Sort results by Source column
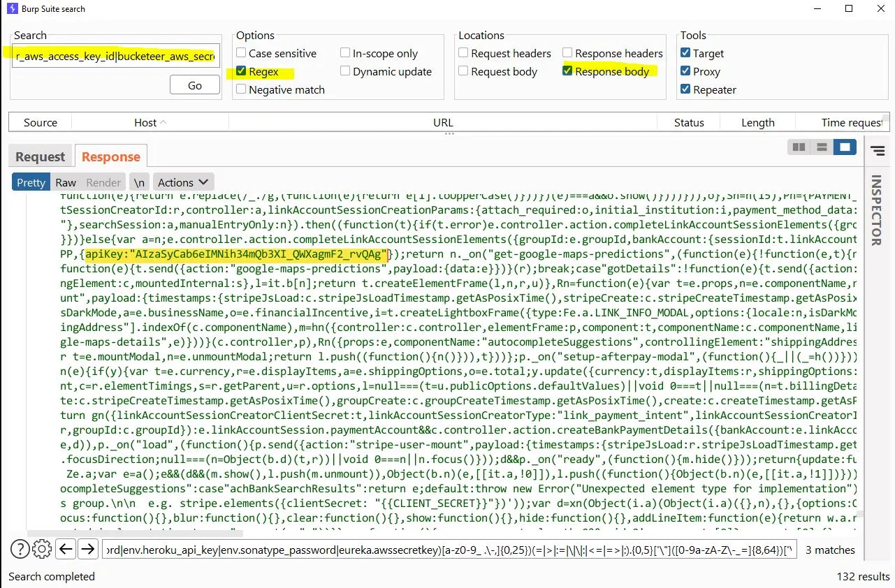The image size is (895, 588). (x=41, y=122)
